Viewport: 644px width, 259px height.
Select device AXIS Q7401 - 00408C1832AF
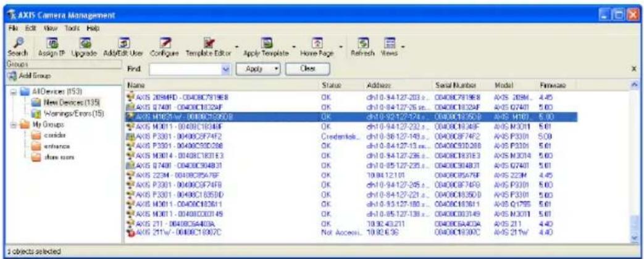click(x=351, y=106)
